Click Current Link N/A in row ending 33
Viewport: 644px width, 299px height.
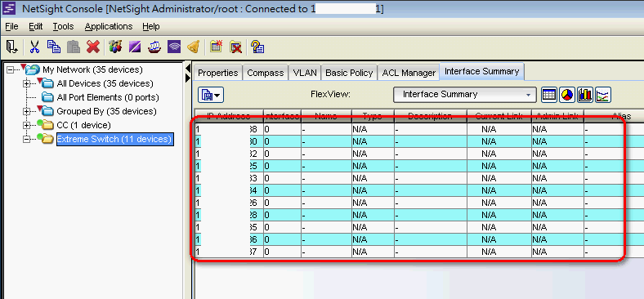tap(499, 178)
